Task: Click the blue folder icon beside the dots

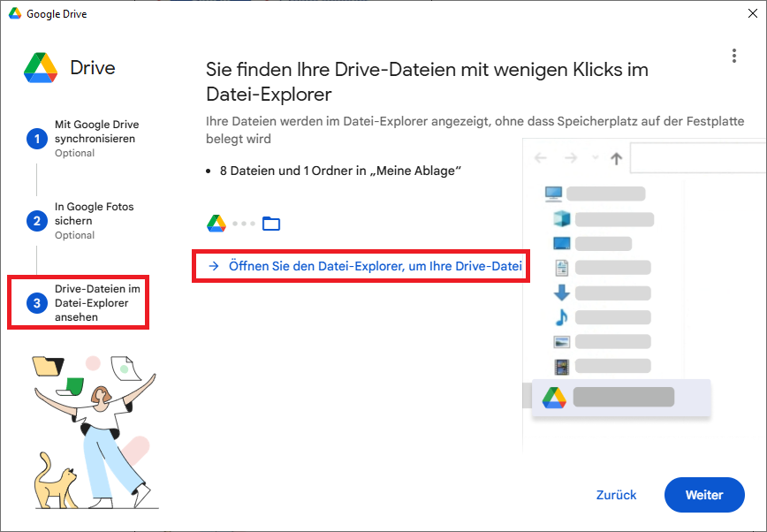Action: tap(271, 224)
